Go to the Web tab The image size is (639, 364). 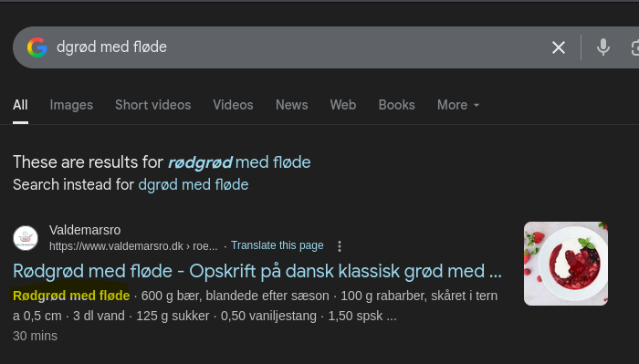pos(343,105)
